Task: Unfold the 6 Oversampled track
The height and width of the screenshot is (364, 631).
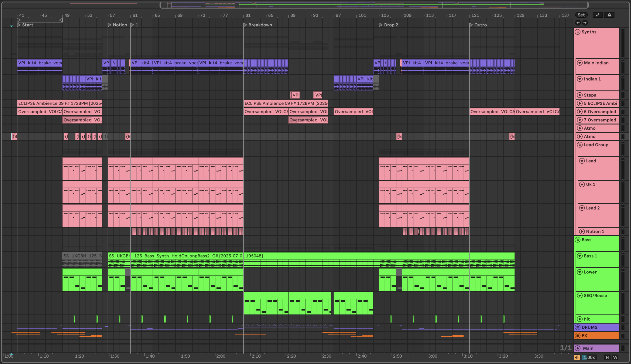Action: (580, 112)
